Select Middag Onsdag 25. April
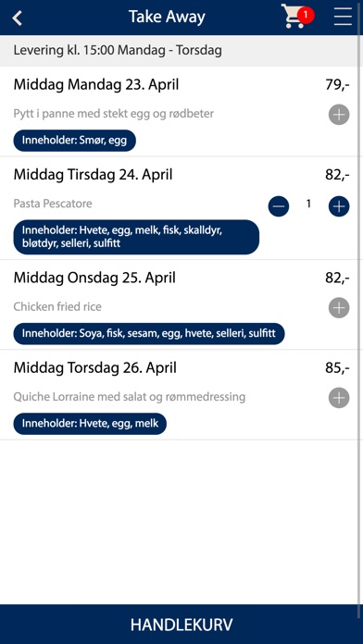 click(x=94, y=279)
